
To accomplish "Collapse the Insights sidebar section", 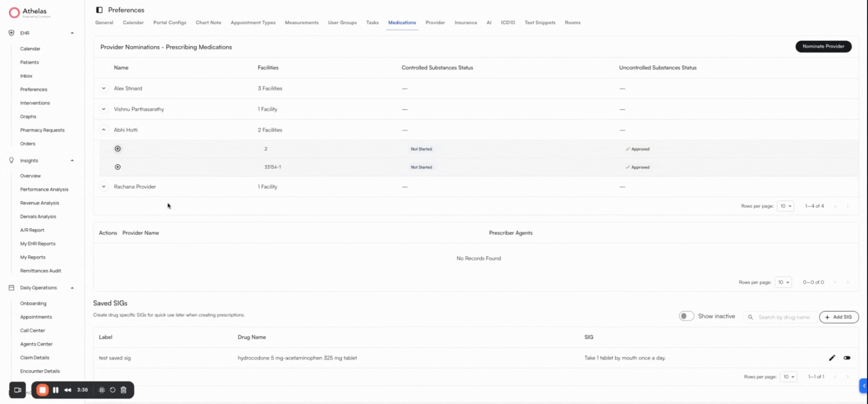I will (72, 160).
